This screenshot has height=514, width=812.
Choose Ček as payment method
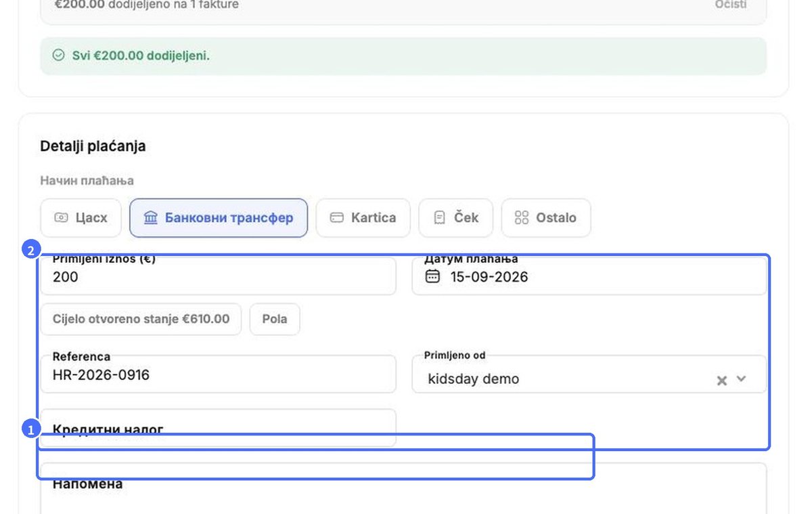(456, 218)
